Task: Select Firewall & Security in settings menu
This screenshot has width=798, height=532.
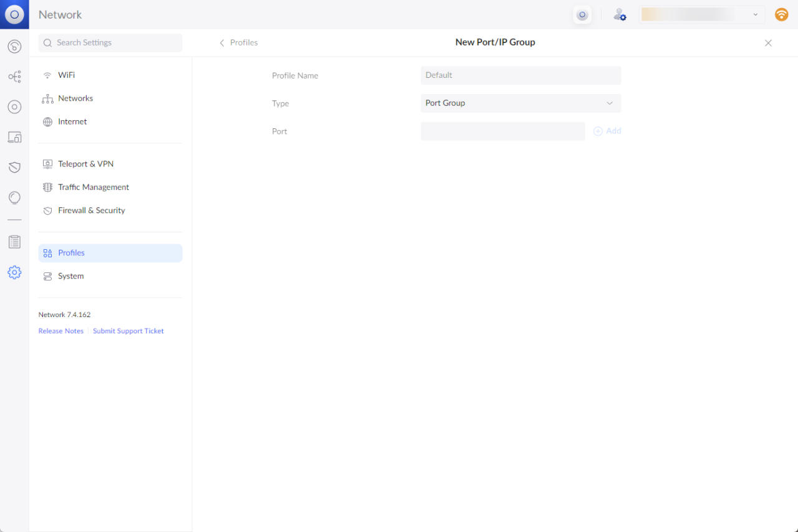Action: (x=91, y=211)
